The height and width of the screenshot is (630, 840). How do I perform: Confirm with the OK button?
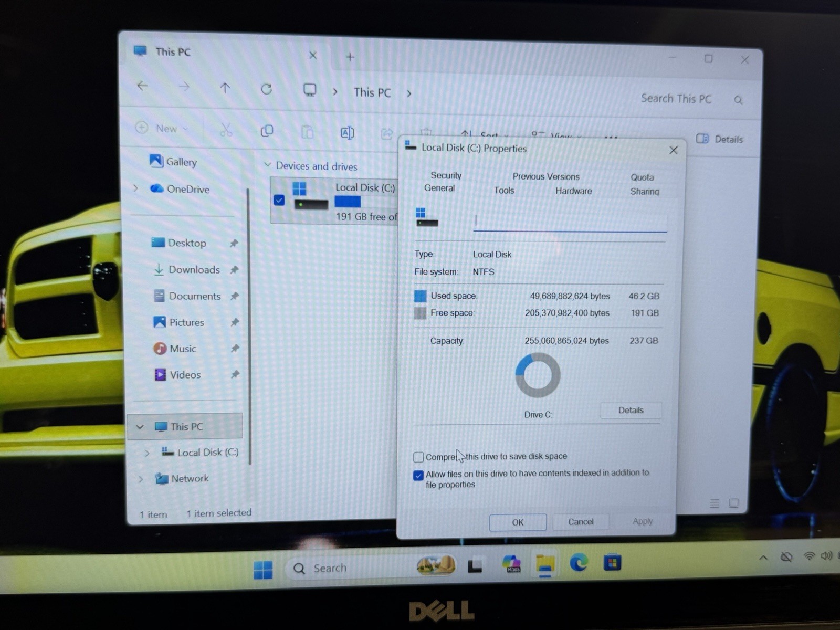518,522
